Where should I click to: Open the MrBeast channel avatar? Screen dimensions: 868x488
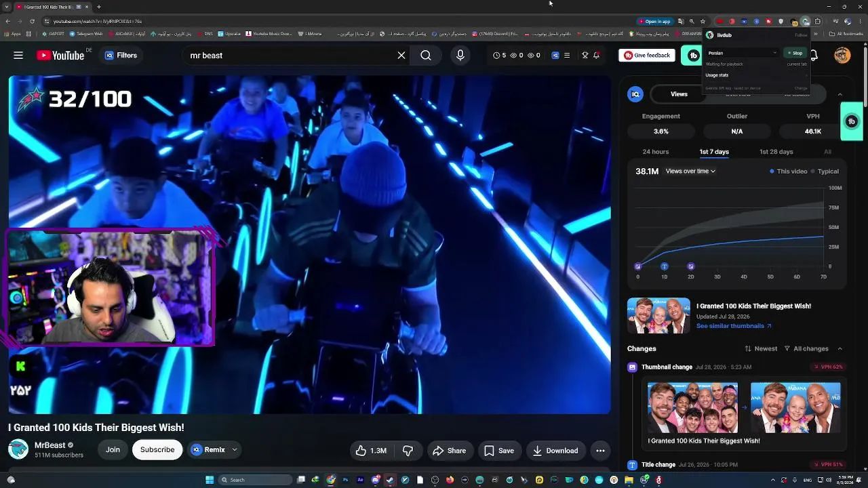(18, 449)
